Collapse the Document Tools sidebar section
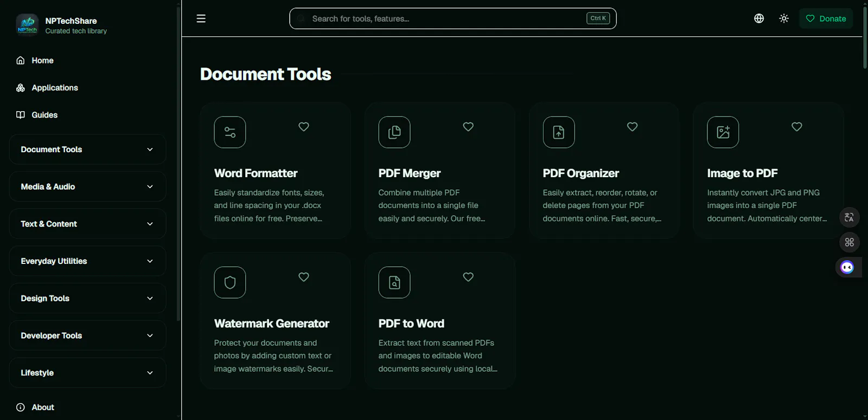This screenshot has height=420, width=868. coord(87,149)
